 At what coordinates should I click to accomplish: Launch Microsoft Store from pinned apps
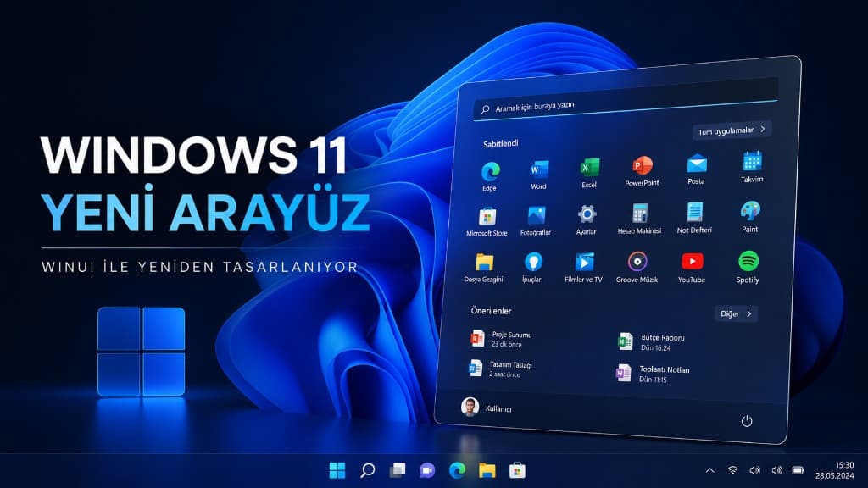click(487, 221)
